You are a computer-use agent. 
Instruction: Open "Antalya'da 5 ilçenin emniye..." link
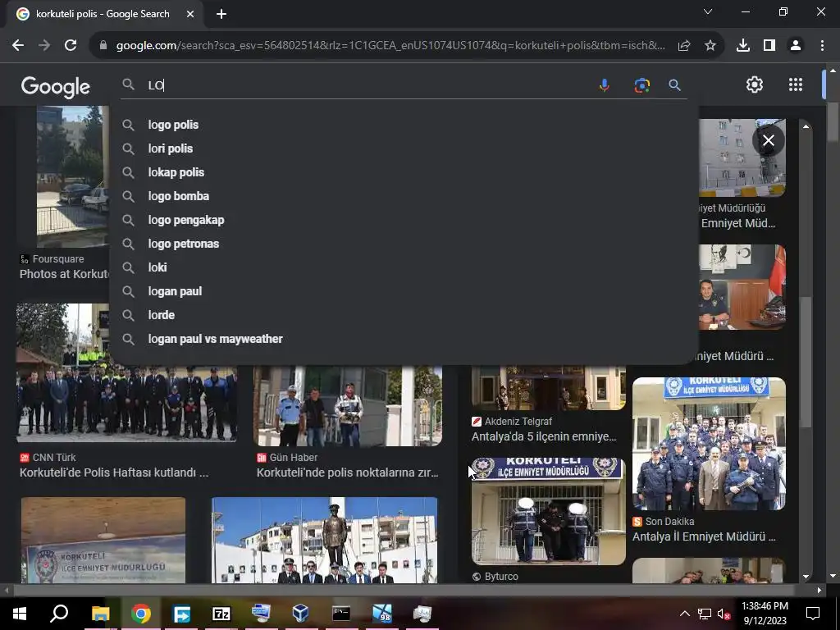tap(544, 436)
